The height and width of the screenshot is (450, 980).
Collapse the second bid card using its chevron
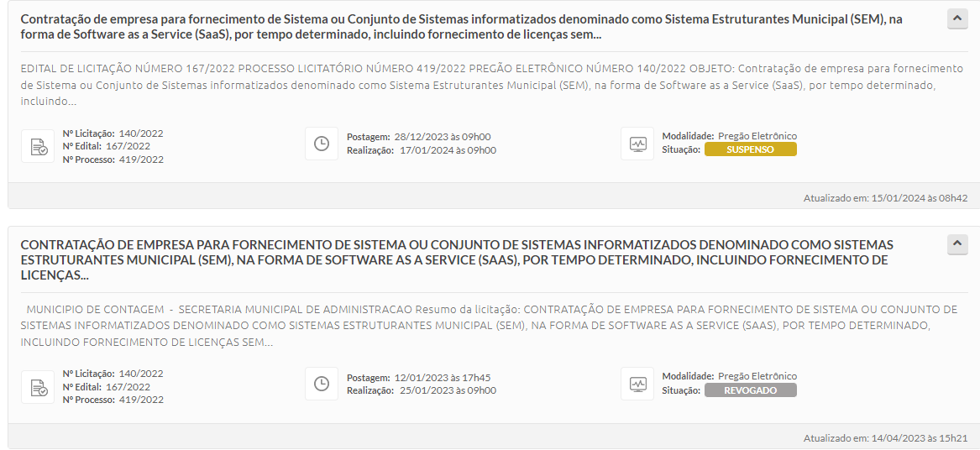(x=957, y=244)
